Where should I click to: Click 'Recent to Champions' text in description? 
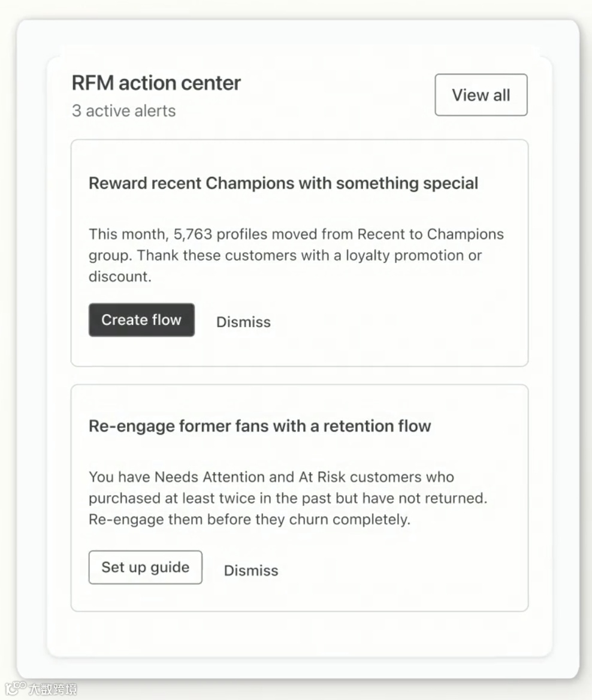[x=430, y=234]
